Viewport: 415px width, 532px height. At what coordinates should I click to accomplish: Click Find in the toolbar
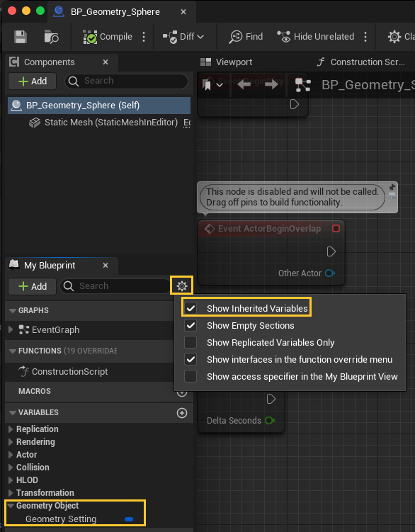246,37
